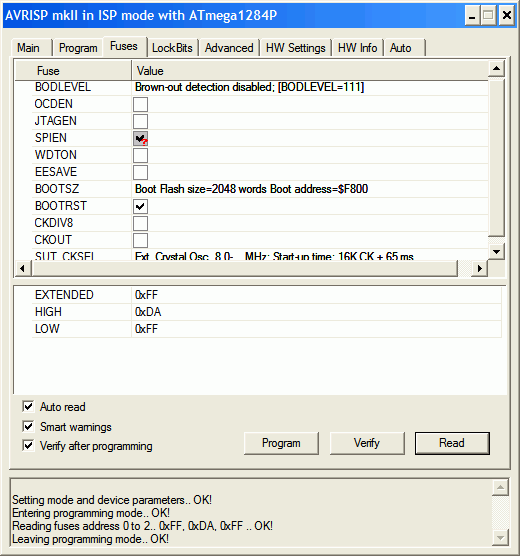Tick the JTAGEN fuse checkbox
This screenshot has height=556, width=520.
coord(140,121)
